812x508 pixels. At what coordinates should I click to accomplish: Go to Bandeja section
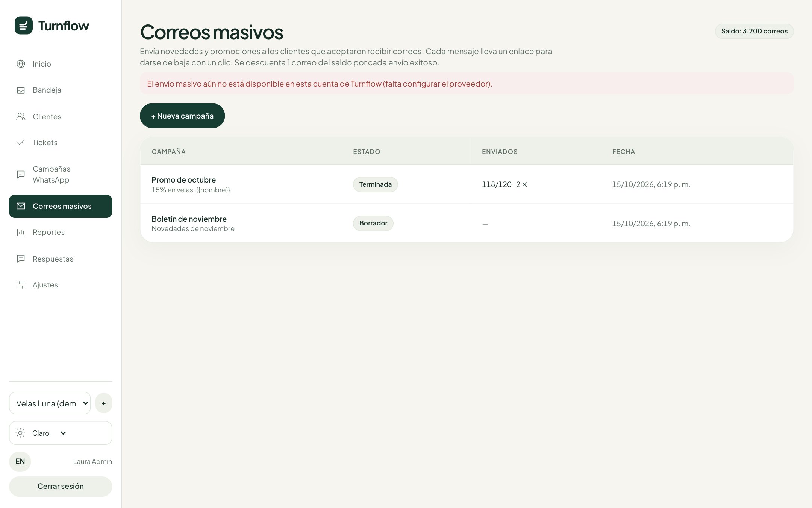[61, 90]
